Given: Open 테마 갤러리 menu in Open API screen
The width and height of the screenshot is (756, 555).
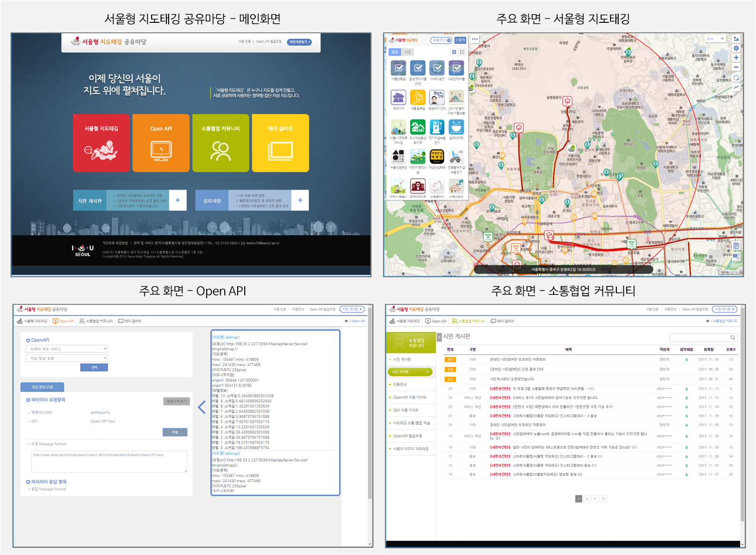Looking at the screenshot, I should coord(130,321).
